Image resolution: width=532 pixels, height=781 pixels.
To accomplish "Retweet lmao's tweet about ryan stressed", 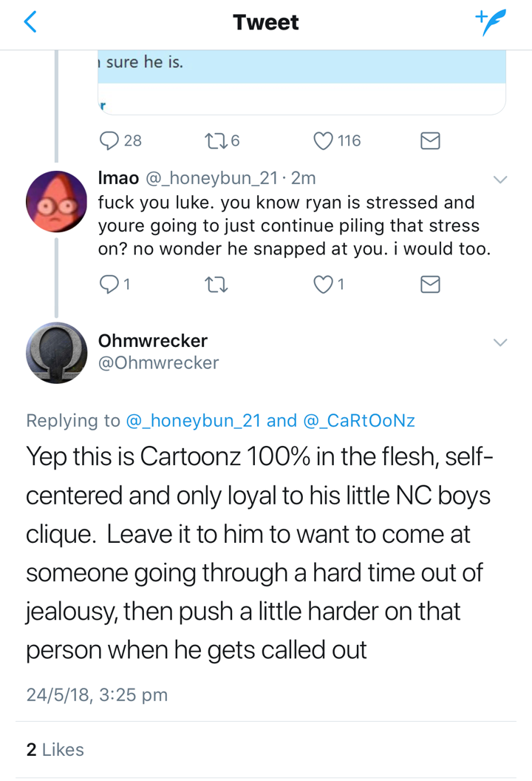I will pos(216,285).
